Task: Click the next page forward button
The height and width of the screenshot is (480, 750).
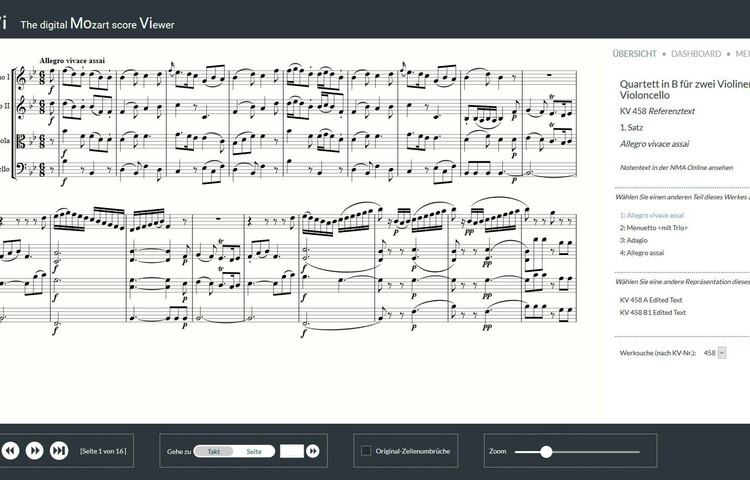Action: (35, 451)
